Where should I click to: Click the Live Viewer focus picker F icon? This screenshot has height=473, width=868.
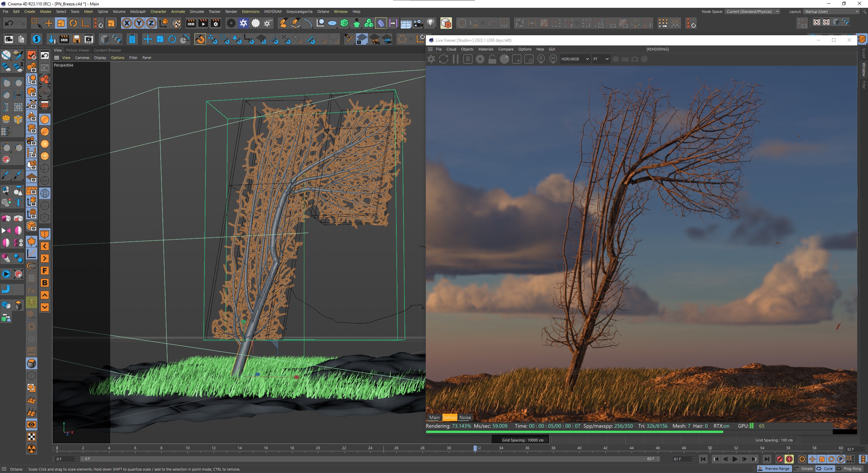[x=541, y=59]
